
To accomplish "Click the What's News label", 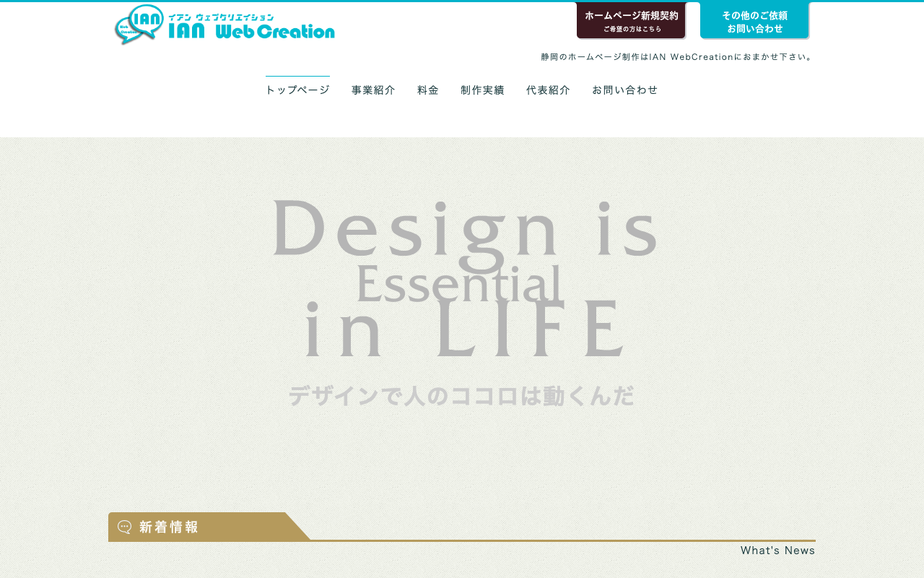I will click(x=777, y=551).
